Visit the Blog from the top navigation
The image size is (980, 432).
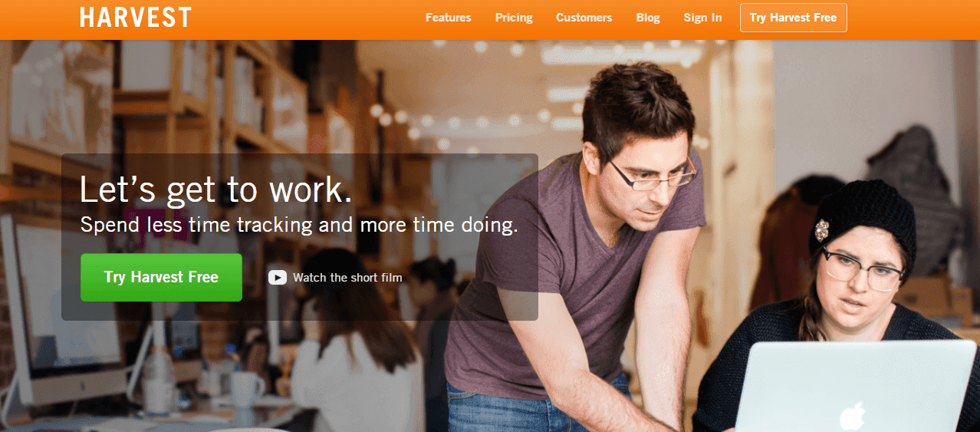pos(648,18)
